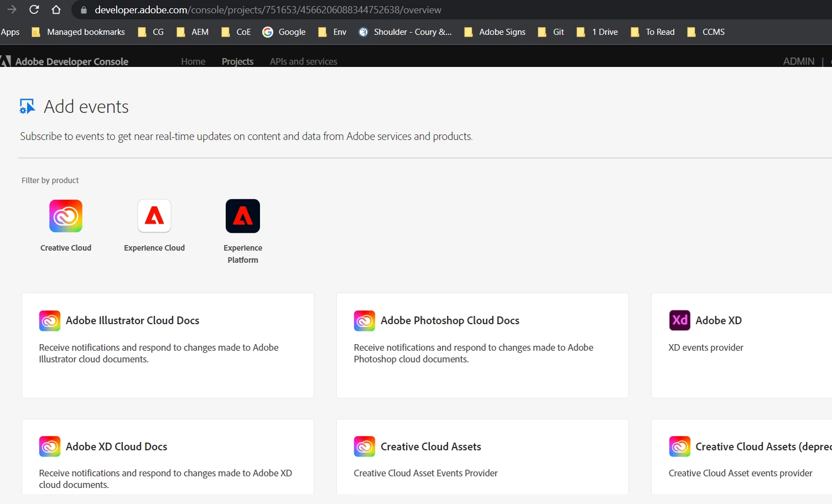Click the Experience Platform filter label

click(x=243, y=254)
